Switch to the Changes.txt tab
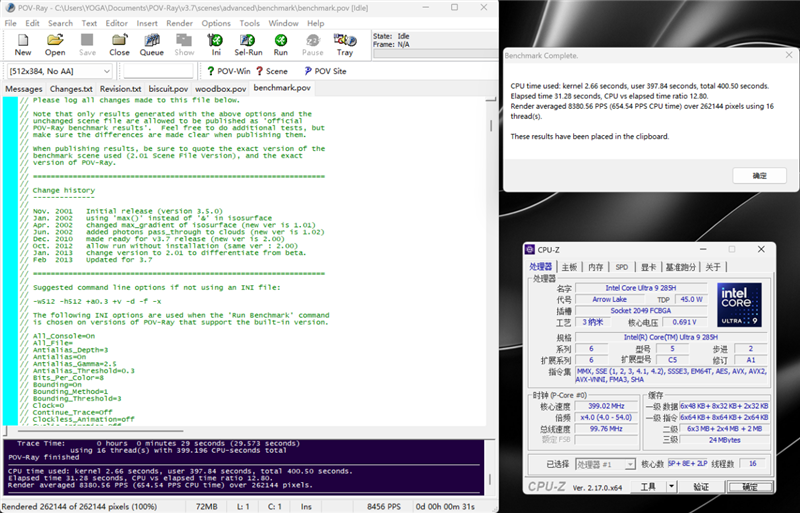800x513 pixels. [x=71, y=89]
